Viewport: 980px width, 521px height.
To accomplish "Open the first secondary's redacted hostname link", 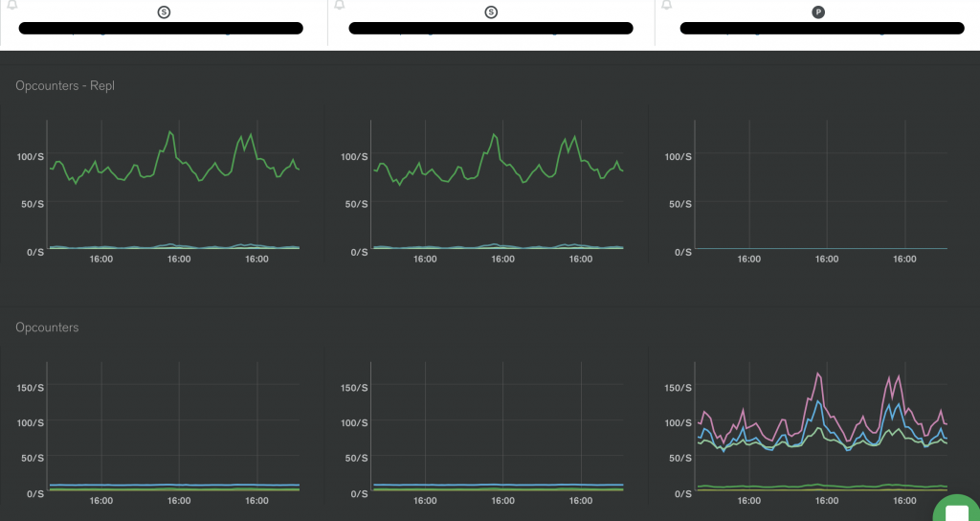I will 161,28.
